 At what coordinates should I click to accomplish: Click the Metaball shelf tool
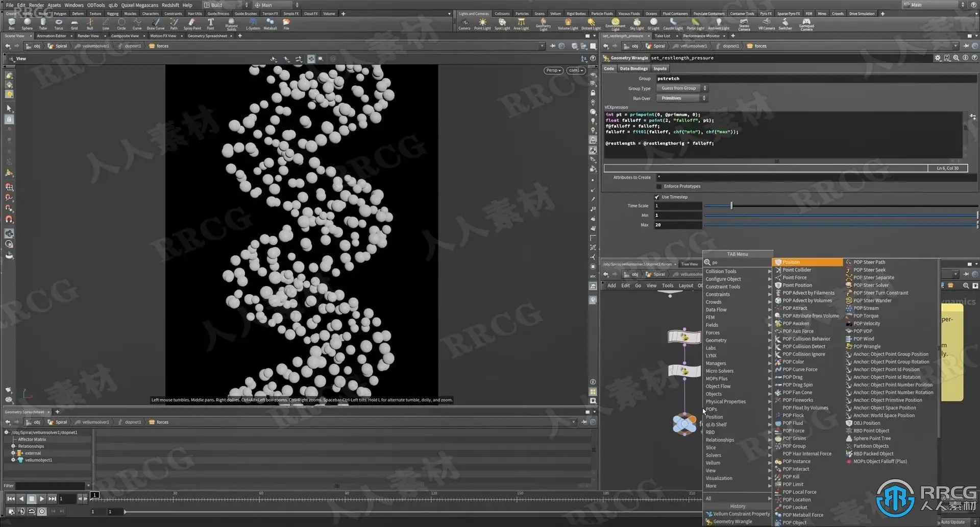click(270, 24)
